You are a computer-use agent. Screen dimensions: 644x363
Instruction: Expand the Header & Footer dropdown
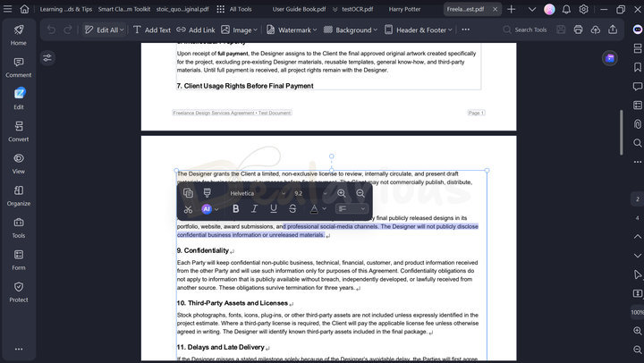point(450,30)
